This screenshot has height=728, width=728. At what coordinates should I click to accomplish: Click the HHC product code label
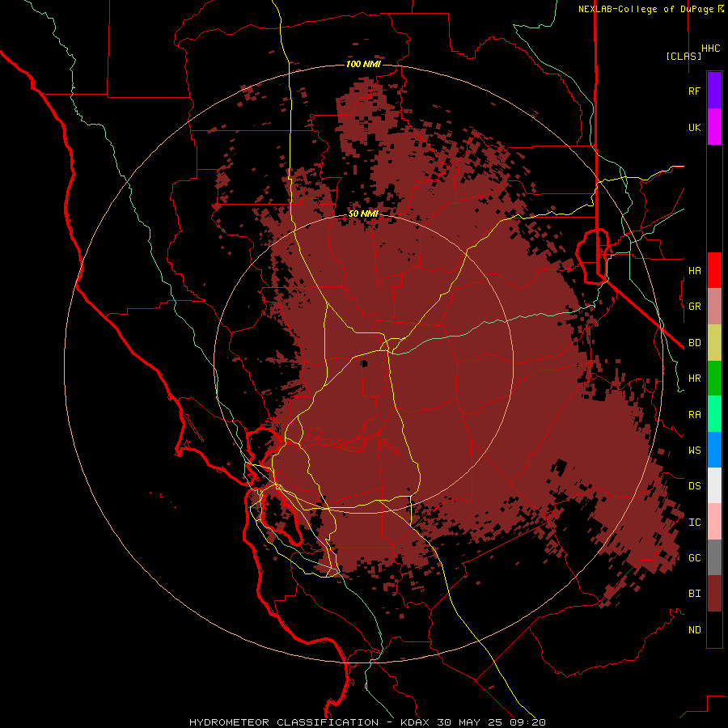710,49
